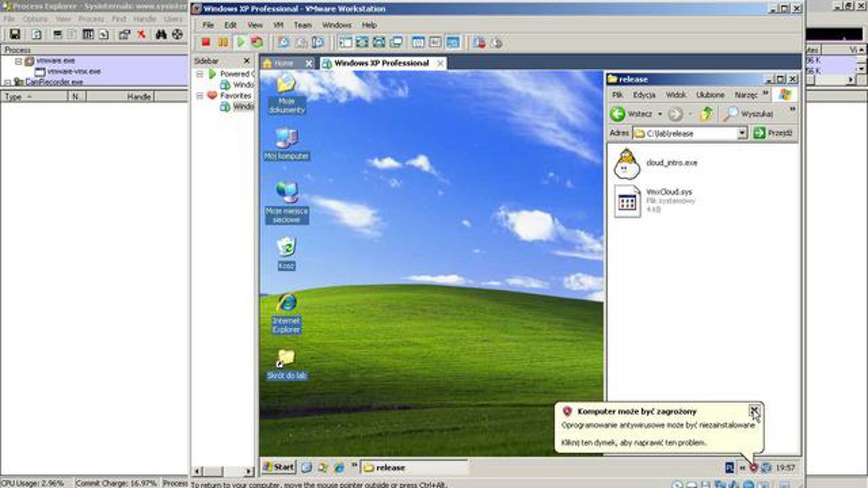Click the crosshair find-window icon in Process Explorer
This screenshot has width=868, height=488.
(177, 34)
